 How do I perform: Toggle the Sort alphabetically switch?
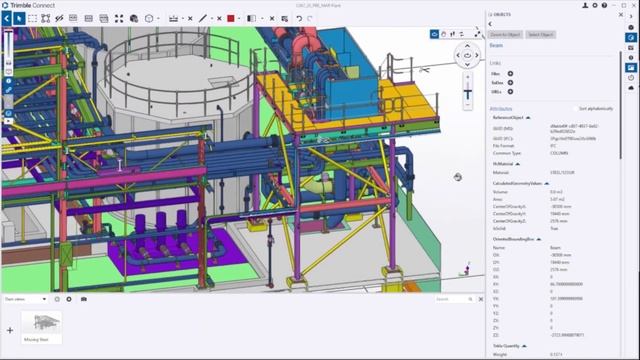(576, 109)
